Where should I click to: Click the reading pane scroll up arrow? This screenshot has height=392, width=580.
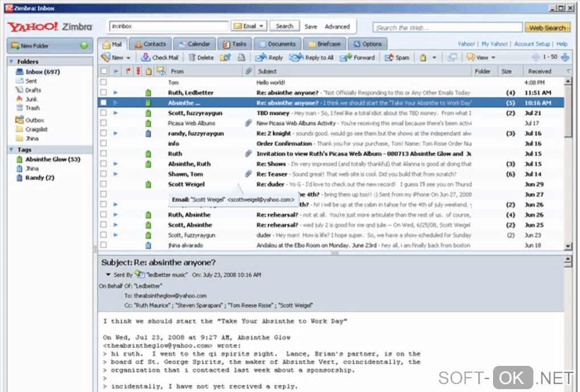(x=568, y=260)
